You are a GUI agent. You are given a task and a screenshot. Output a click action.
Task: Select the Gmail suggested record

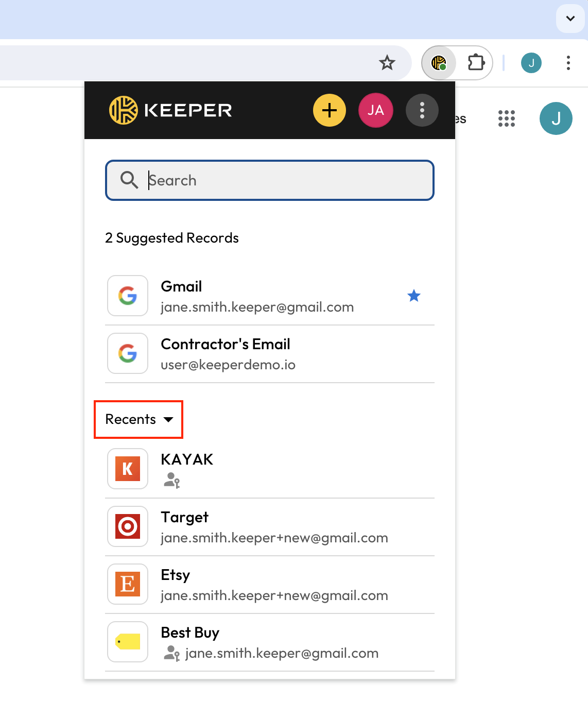[270, 296]
